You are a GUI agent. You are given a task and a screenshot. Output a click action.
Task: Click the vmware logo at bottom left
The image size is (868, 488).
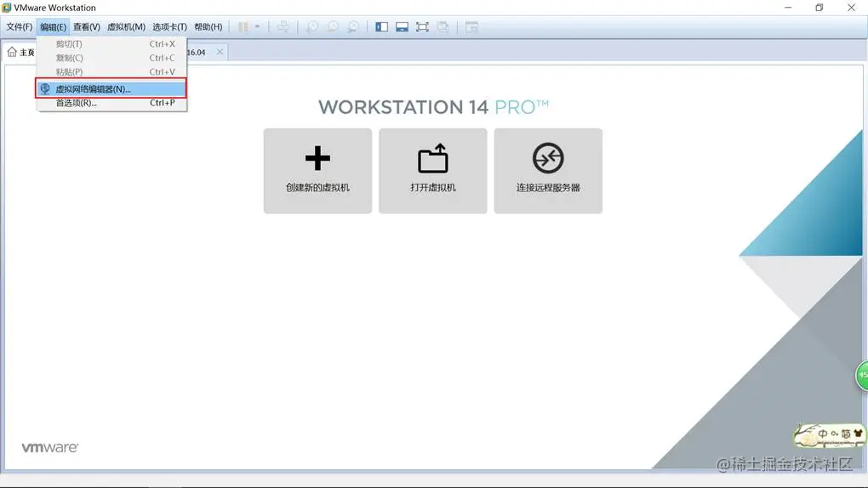tap(50, 447)
